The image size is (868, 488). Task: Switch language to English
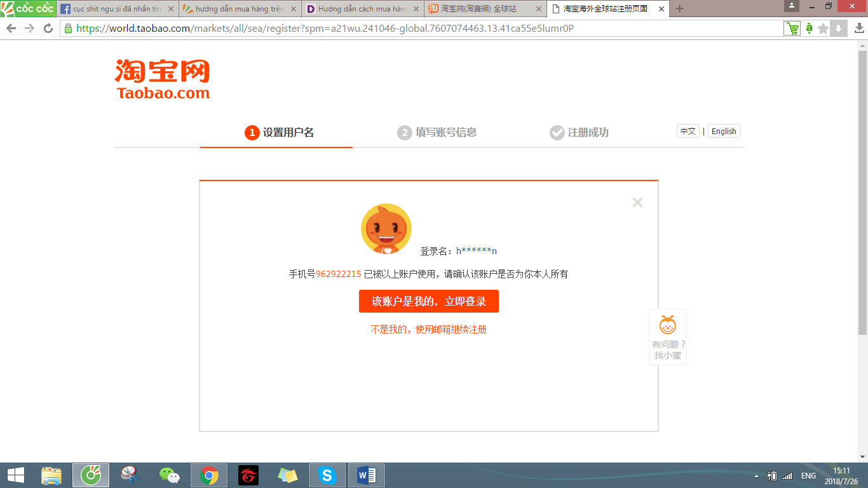tap(724, 132)
